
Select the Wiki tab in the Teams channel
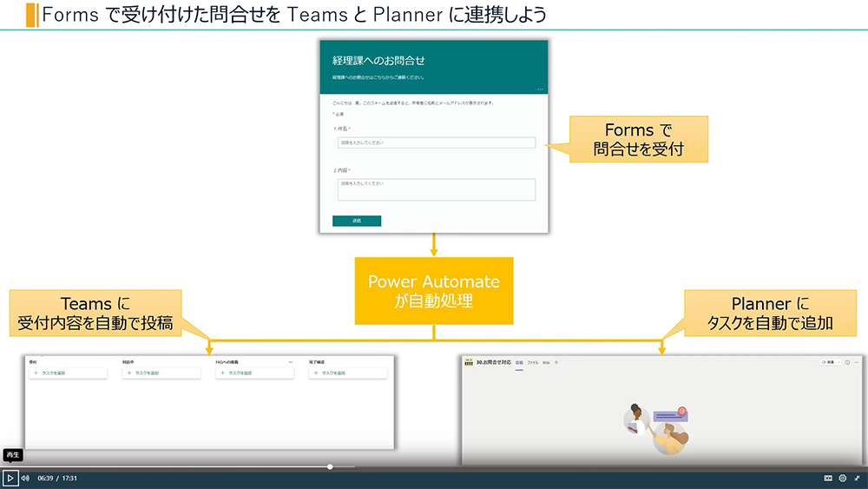[546, 363]
